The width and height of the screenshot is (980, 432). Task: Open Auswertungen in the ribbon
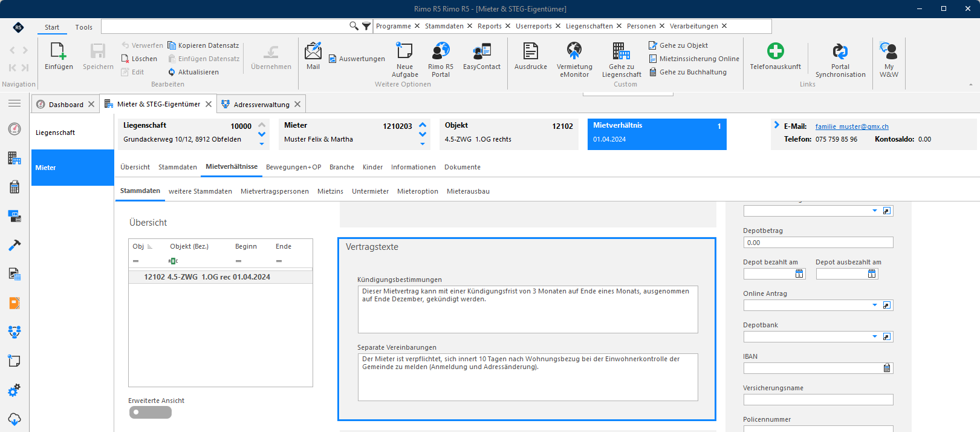click(357, 59)
